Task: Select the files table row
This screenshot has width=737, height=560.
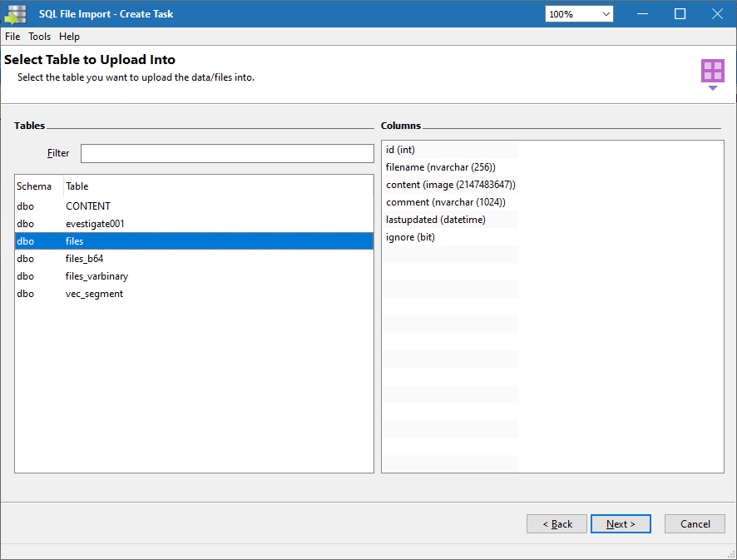Action: tap(75, 240)
